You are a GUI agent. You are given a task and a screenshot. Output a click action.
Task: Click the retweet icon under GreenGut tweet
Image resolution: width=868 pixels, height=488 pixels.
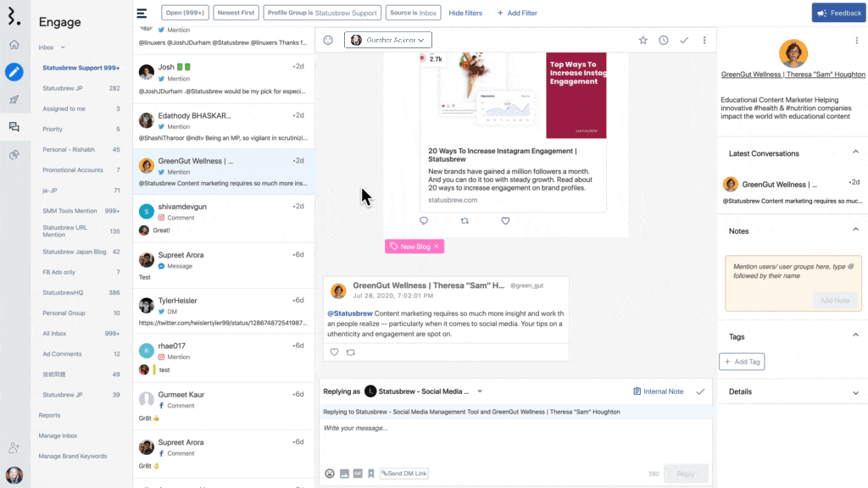pyautogui.click(x=351, y=352)
